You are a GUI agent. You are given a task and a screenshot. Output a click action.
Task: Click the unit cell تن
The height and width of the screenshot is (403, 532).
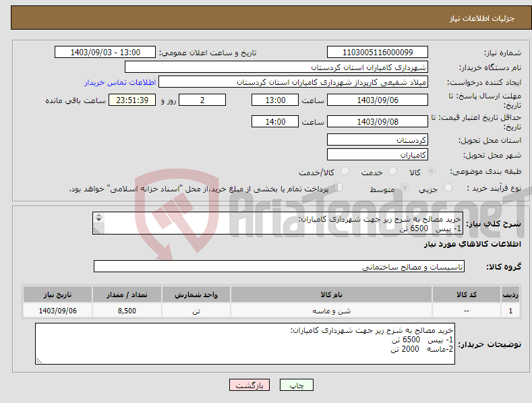click(196, 311)
